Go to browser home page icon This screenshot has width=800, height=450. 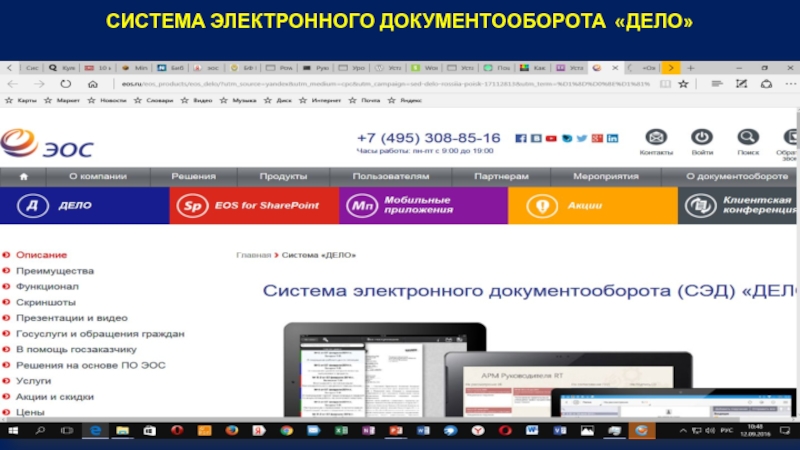pyautogui.click(x=92, y=84)
